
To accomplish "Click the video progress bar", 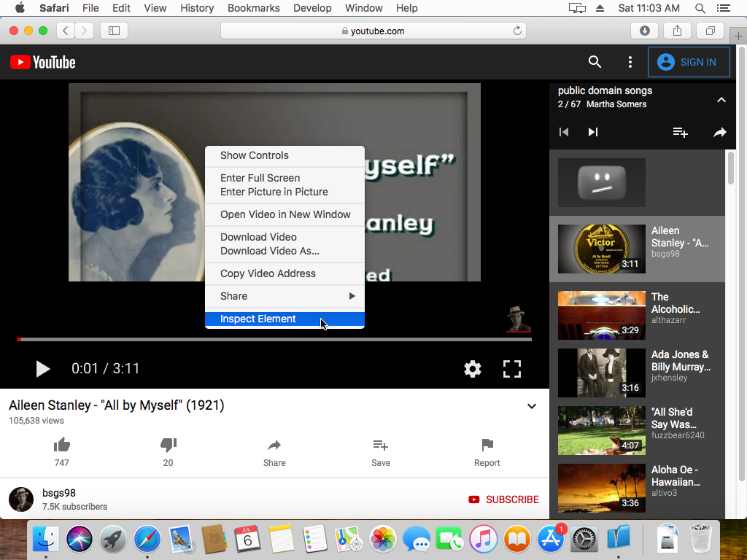I will click(274, 339).
